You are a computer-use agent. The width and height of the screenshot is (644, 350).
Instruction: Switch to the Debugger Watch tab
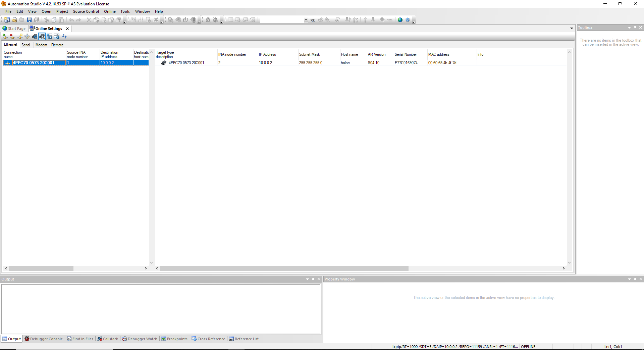pos(140,339)
